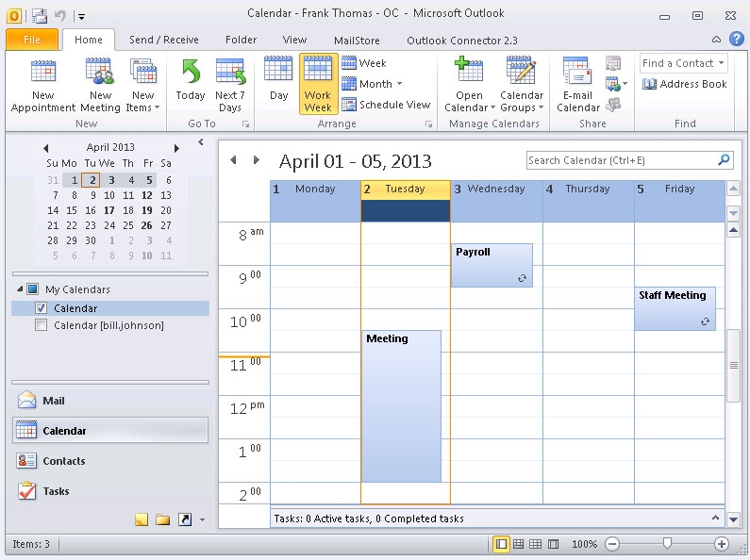Open the Outlook Connector 2.3 tab
Viewport: 750px width, 560px height.
tap(462, 41)
